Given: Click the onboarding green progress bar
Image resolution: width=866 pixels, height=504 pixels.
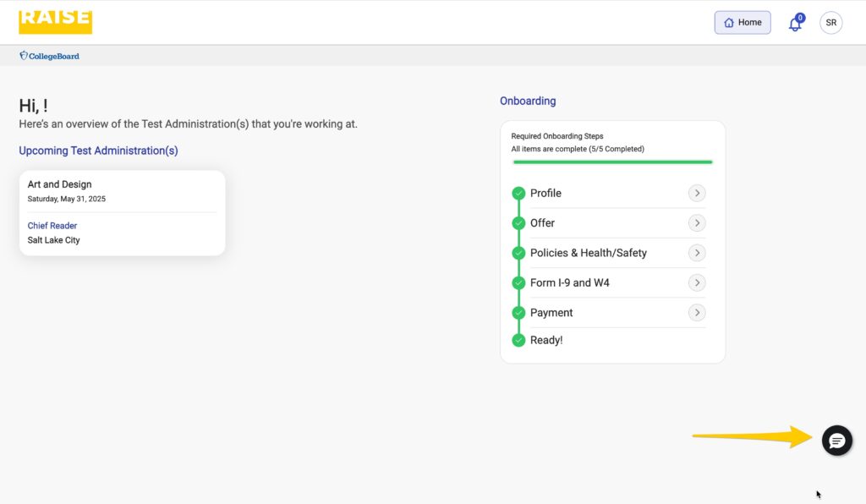Looking at the screenshot, I should point(612,162).
